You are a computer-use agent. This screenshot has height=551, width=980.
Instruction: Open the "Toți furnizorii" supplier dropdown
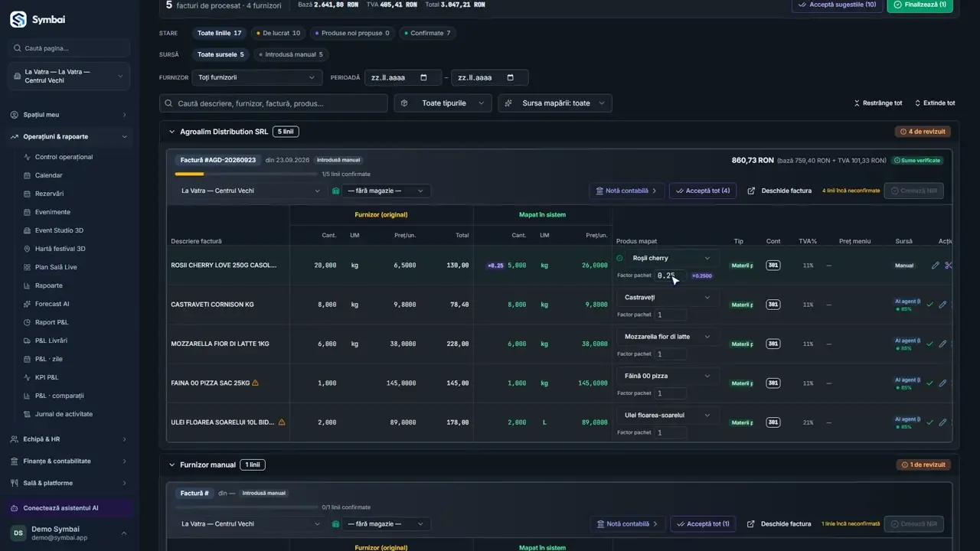click(256, 77)
